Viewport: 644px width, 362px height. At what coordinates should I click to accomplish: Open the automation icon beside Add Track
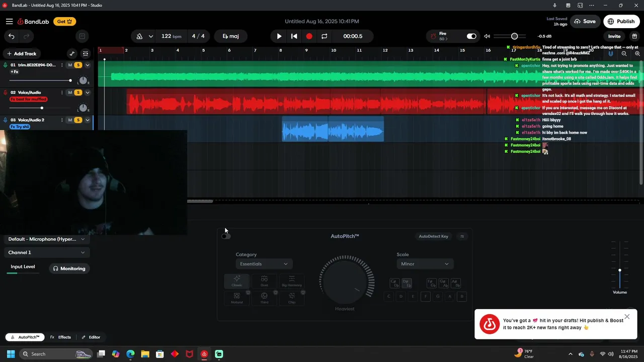click(72, 54)
